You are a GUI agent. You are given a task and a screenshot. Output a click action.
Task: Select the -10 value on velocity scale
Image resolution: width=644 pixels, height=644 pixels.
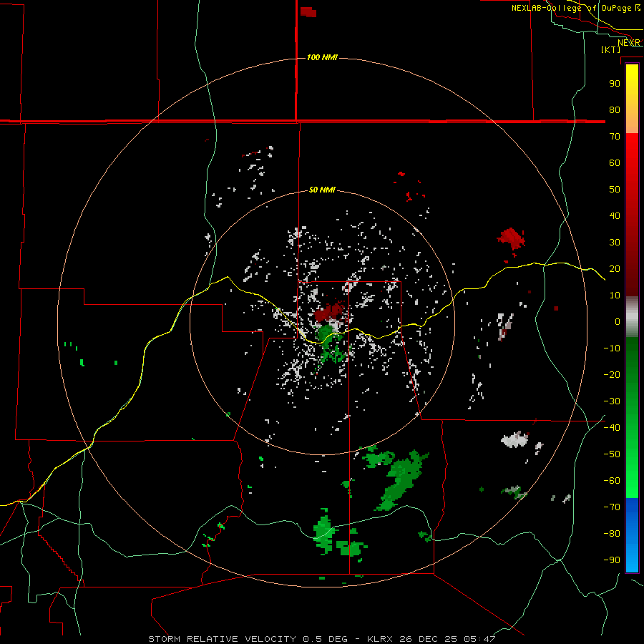(x=612, y=348)
